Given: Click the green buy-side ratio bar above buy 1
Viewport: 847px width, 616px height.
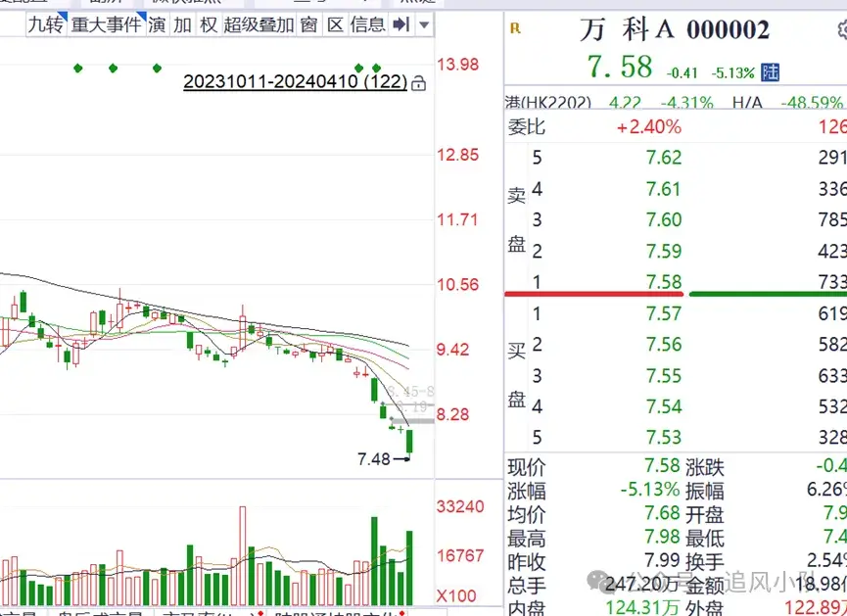Looking at the screenshot, I should tap(768, 294).
